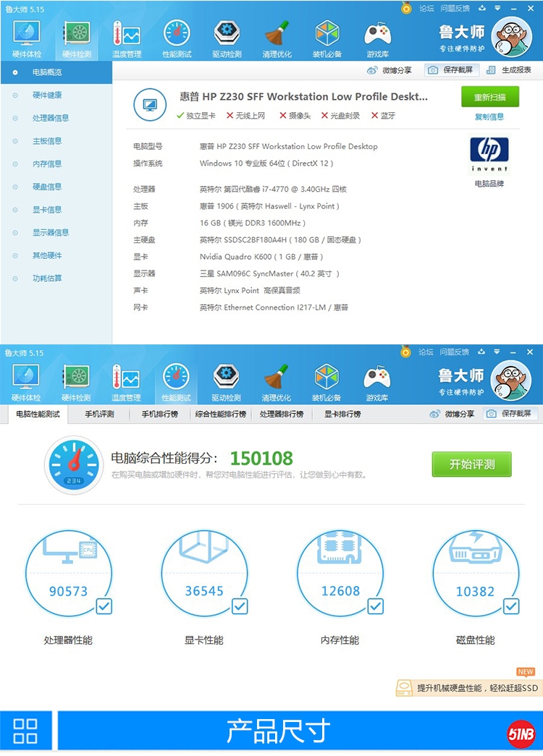Uncheck the 内存性能 checkbox

point(376,606)
